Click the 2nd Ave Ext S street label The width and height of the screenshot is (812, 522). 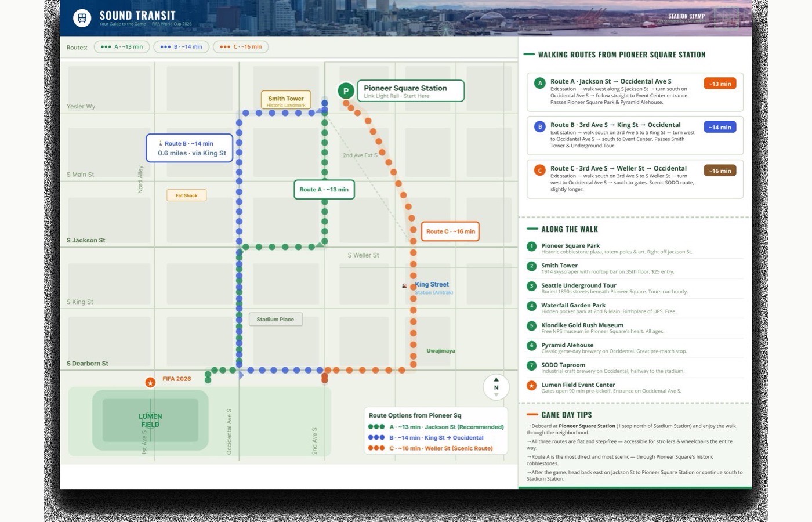[360, 155]
